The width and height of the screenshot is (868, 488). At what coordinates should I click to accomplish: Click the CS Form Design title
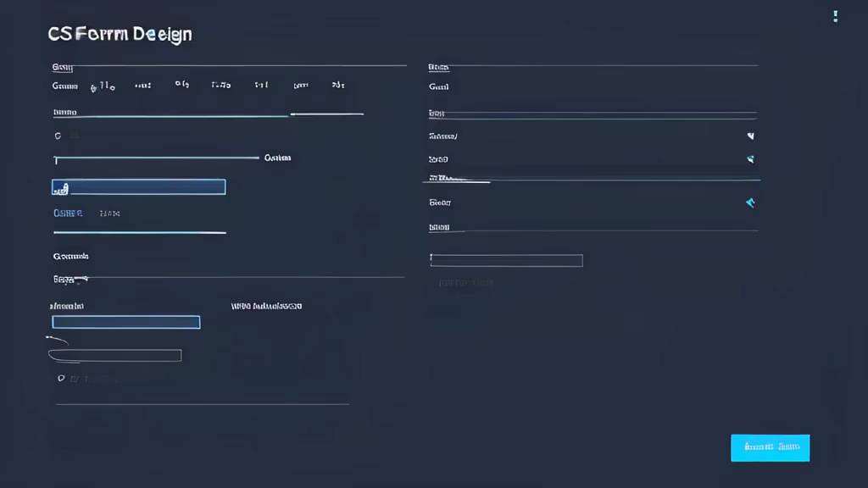(x=120, y=34)
